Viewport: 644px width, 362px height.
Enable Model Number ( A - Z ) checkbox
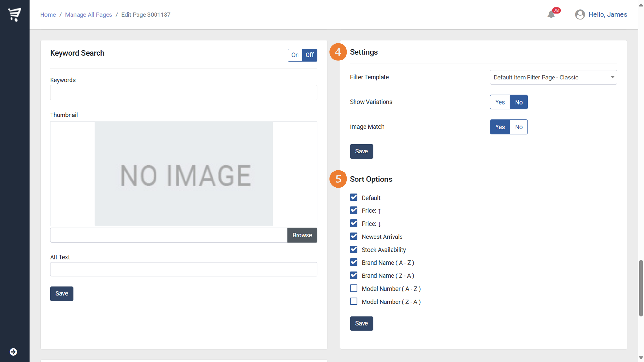[x=354, y=288]
